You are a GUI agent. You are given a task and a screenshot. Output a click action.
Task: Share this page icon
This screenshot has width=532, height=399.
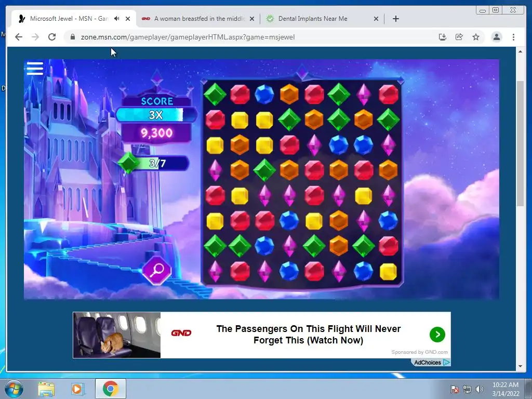click(x=459, y=37)
